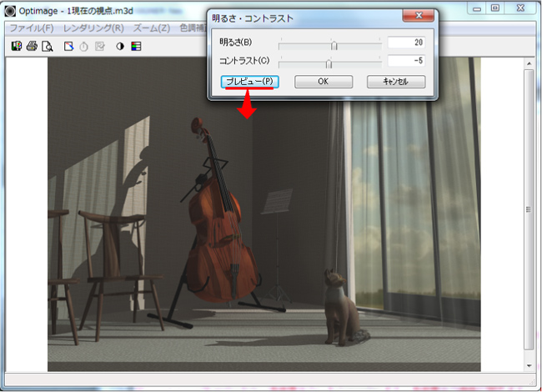
Task: Click the brightness/contrast half-circle icon
Action: point(120,46)
